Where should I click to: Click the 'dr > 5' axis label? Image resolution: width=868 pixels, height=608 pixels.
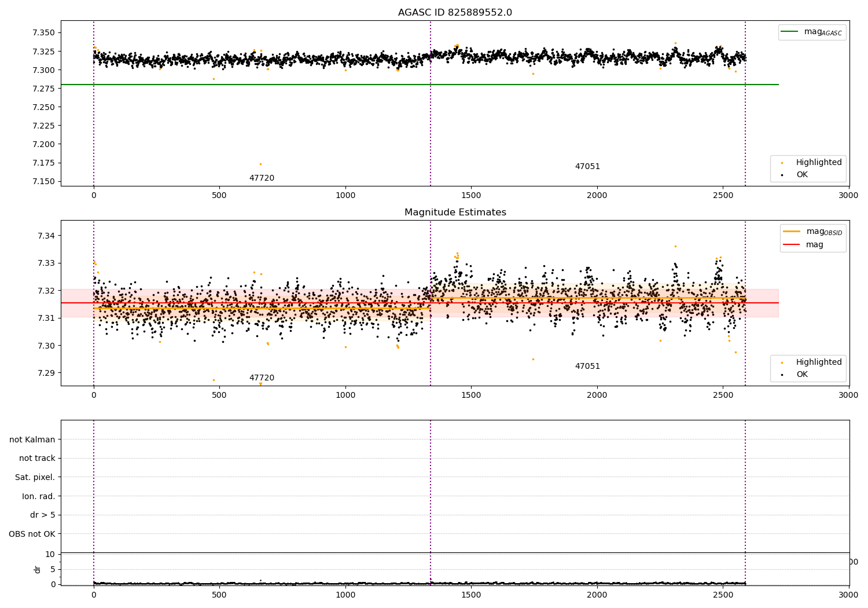pyautogui.click(x=43, y=515)
